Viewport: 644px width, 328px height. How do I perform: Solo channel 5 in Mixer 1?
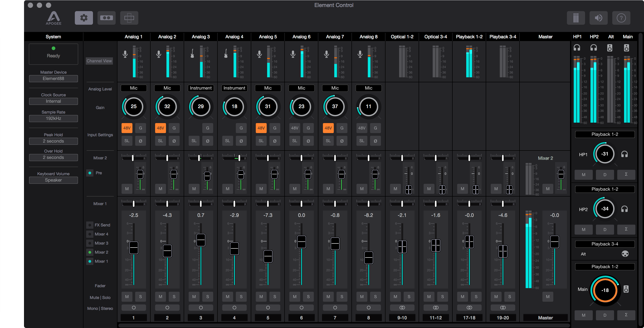point(275,296)
